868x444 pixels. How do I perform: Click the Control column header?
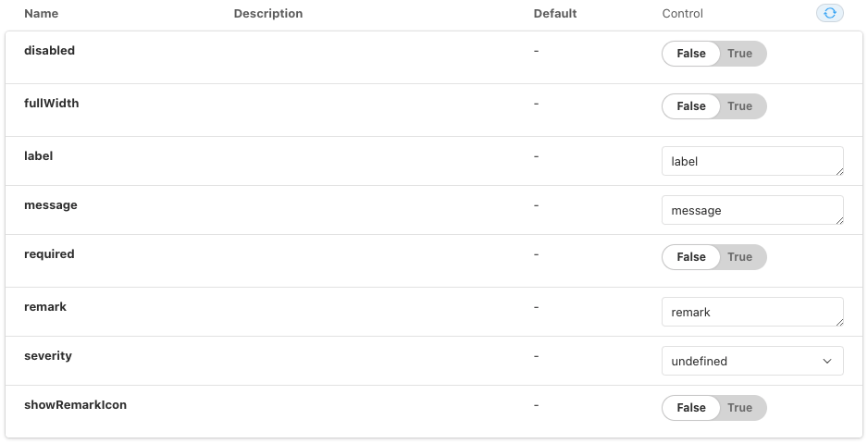[682, 14]
